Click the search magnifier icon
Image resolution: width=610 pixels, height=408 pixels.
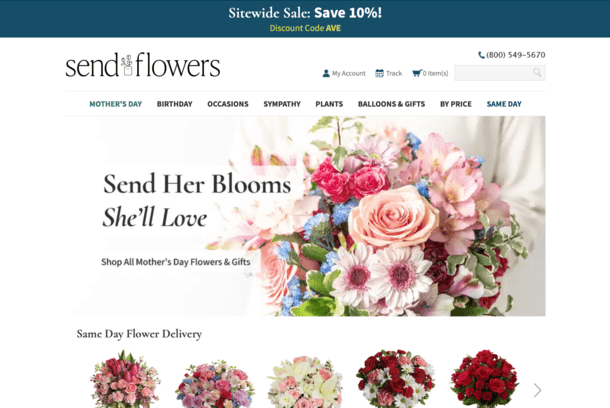coord(537,73)
